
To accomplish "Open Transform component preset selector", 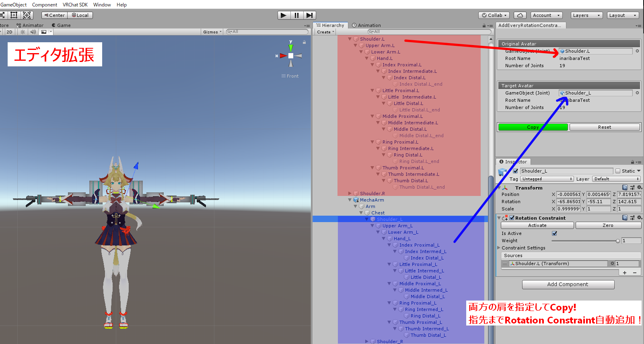I will [x=632, y=187].
